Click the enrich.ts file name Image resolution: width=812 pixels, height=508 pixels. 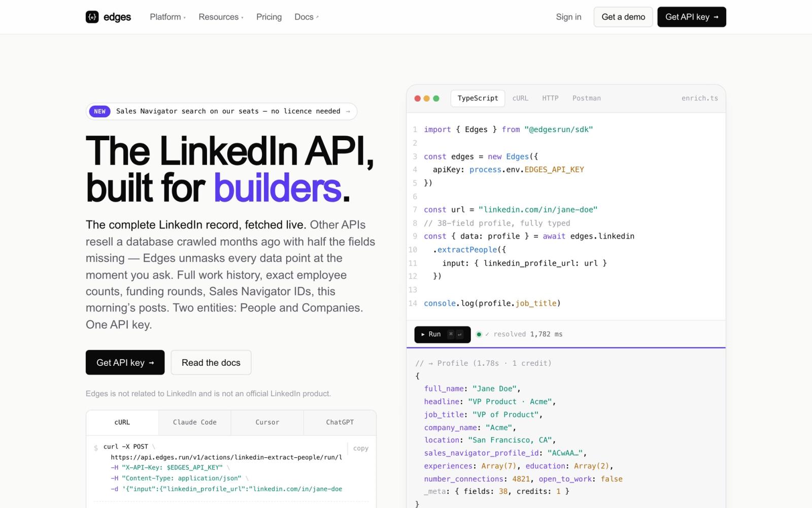click(x=700, y=98)
